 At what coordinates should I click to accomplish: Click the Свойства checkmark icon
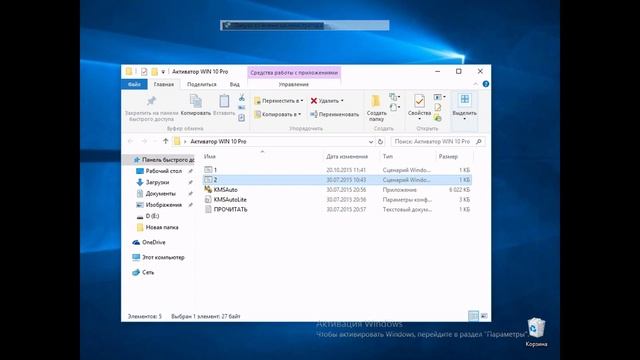pos(419,100)
